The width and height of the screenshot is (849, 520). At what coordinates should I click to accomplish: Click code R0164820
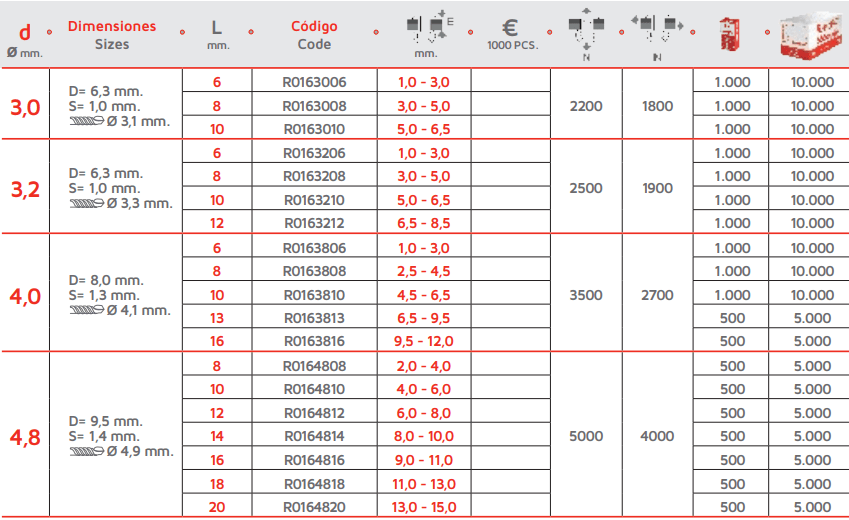314,508
